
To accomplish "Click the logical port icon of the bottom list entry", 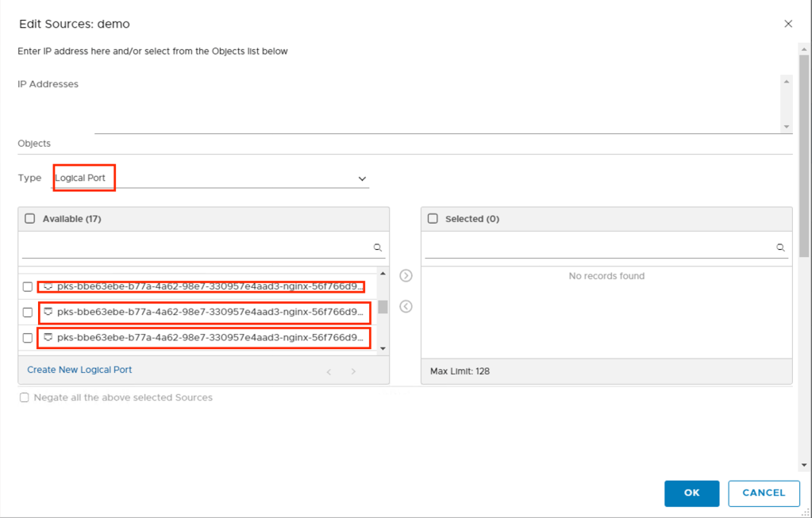I will point(48,337).
